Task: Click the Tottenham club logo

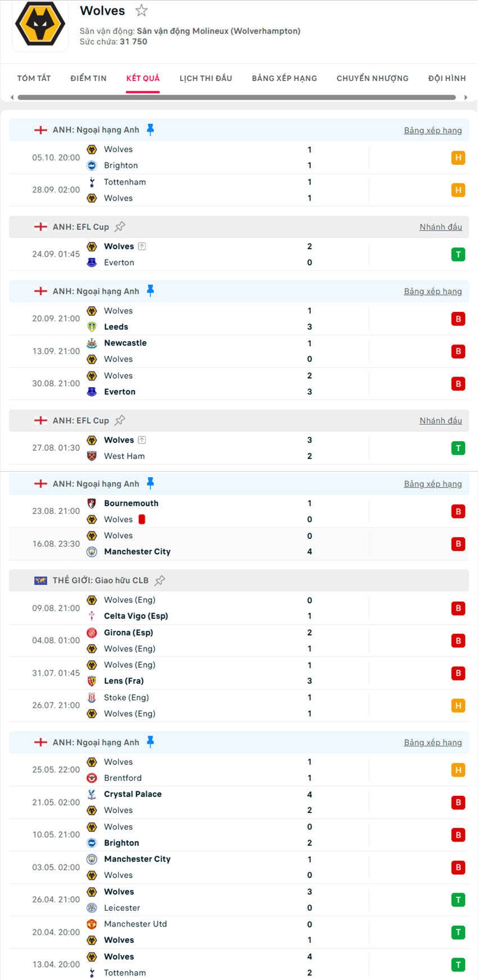Action: pyautogui.click(x=92, y=182)
